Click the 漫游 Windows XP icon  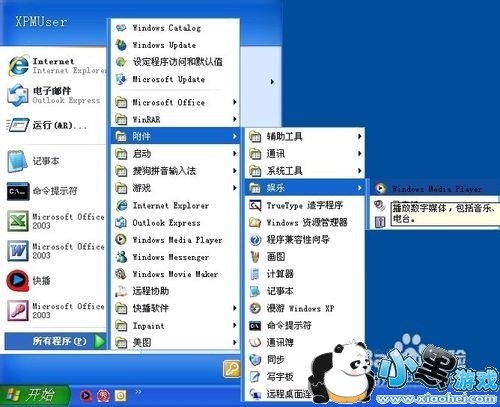click(255, 308)
